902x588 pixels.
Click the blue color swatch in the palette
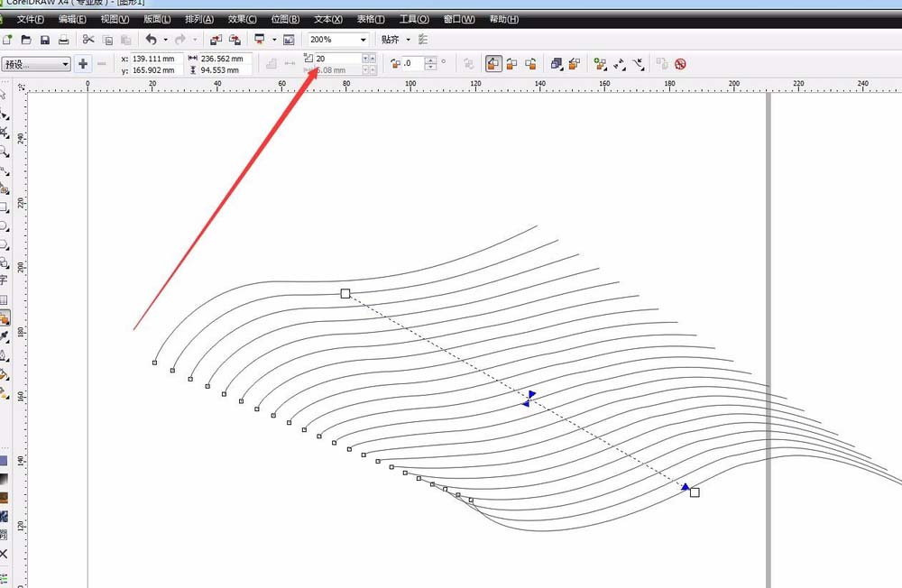coord(4,461)
